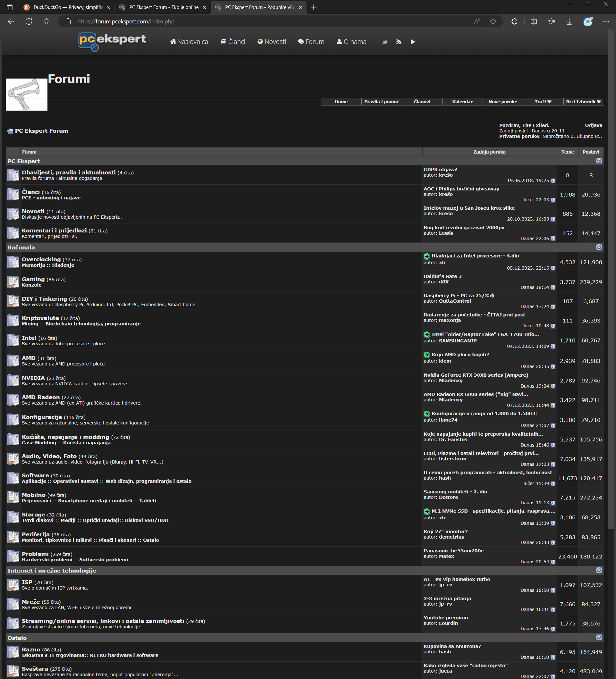Viewport: 616px width, 679px height.
Task: Click the YouTube play icon in header
Action: pos(413,42)
